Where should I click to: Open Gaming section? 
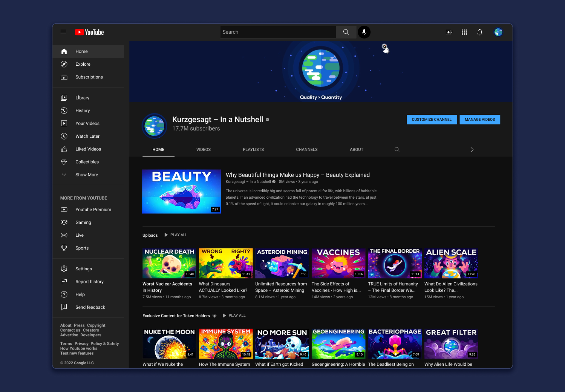tap(88, 222)
